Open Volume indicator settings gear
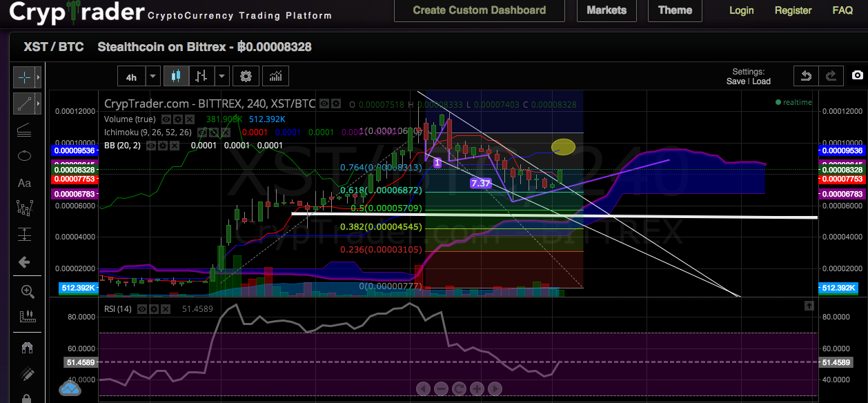868x403 pixels. coord(177,119)
